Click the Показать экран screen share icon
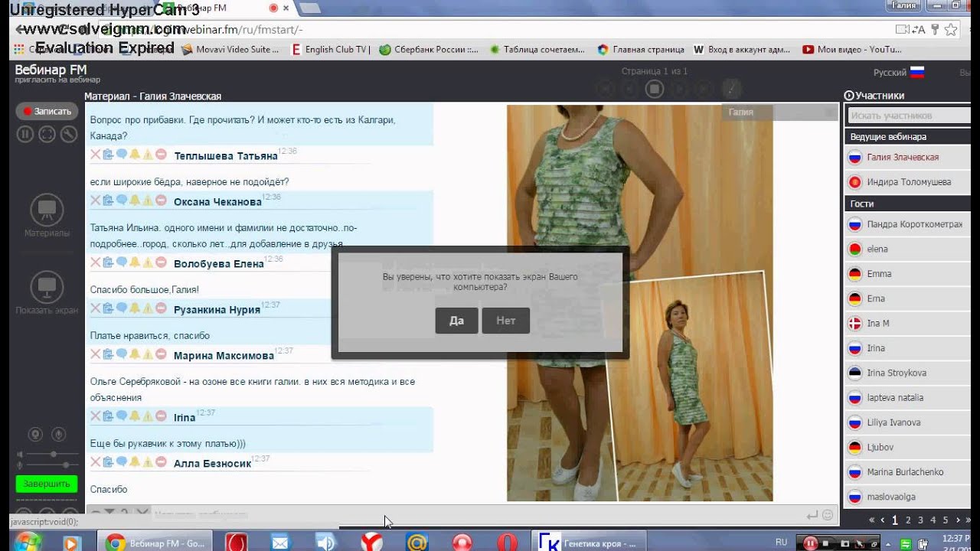 coord(47,288)
